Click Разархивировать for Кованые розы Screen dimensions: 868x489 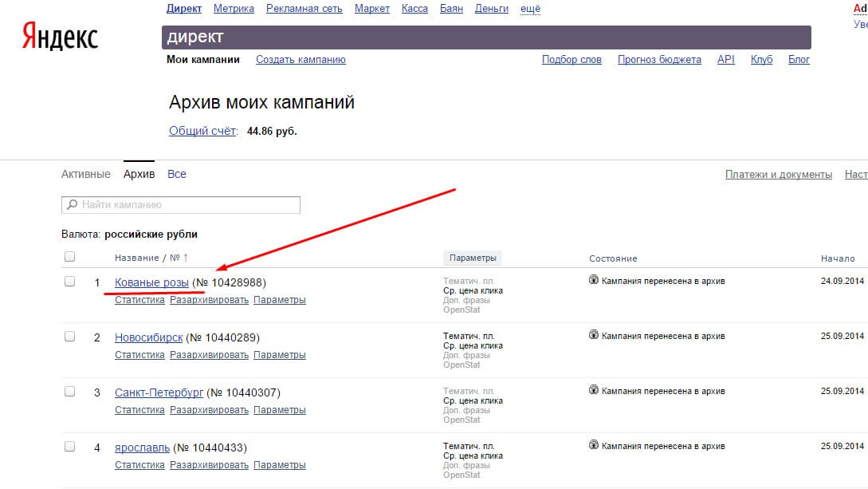click(210, 300)
